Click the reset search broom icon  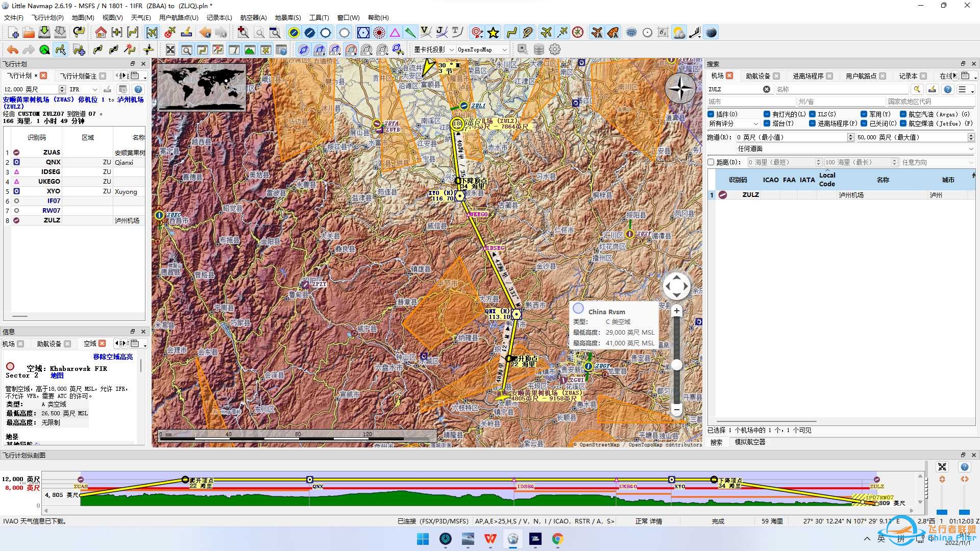917,89
